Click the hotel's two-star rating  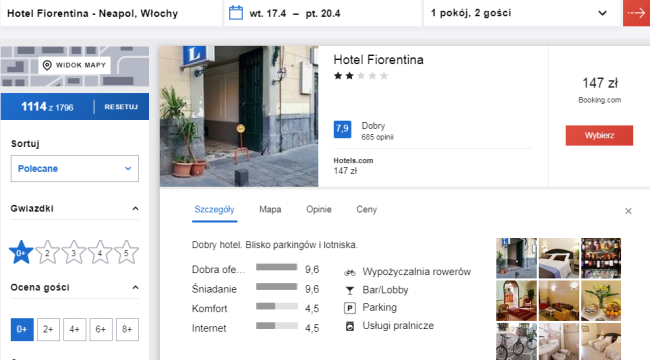point(361,76)
